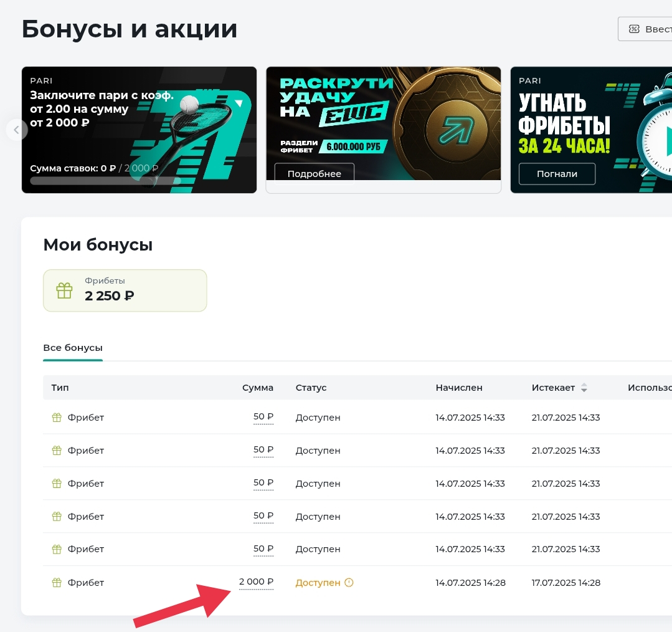Viewport: 672px width, 632px height.
Task: Click the gift icon next to the 2 000 ₽ freebet
Action: [56, 582]
